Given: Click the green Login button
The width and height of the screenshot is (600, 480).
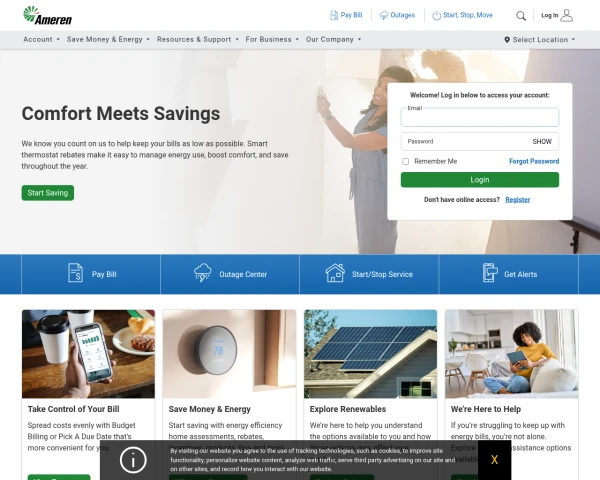Looking at the screenshot, I should tap(480, 180).
